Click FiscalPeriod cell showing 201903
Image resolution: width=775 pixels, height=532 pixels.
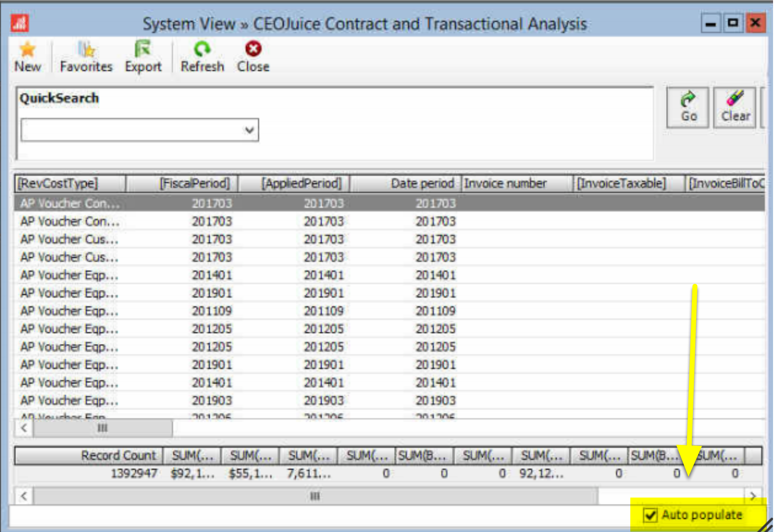[x=212, y=401]
